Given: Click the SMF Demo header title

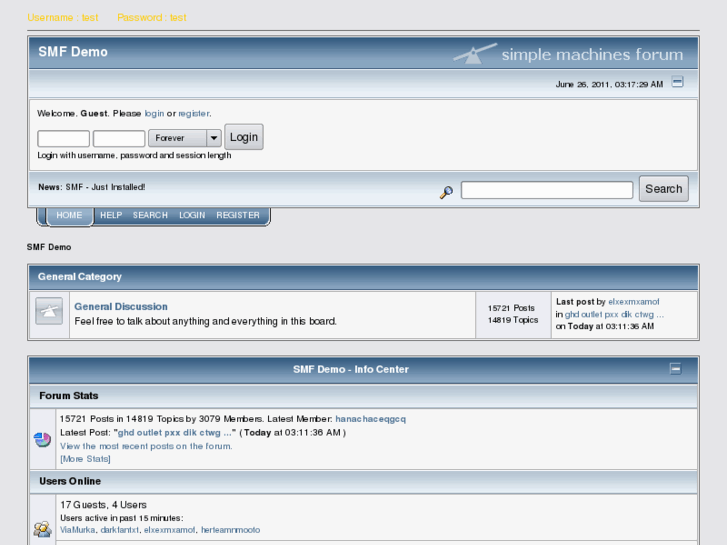Looking at the screenshot, I should tap(73, 52).
